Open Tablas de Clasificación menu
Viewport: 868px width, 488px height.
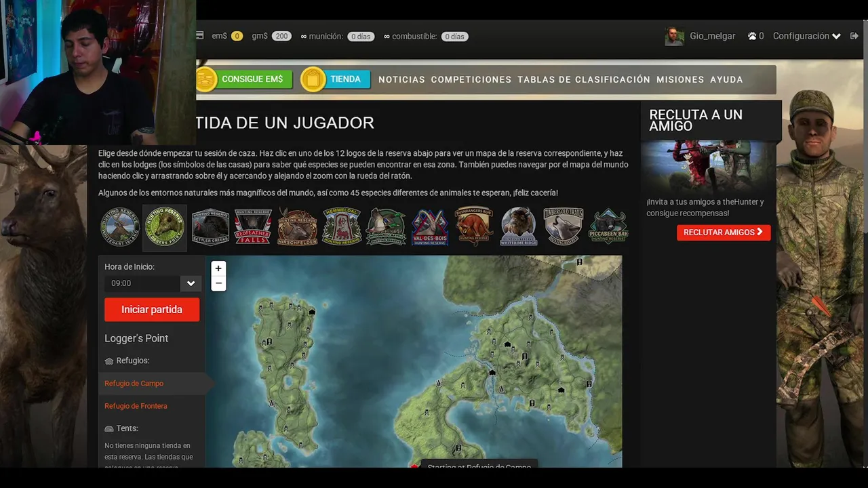(584, 79)
